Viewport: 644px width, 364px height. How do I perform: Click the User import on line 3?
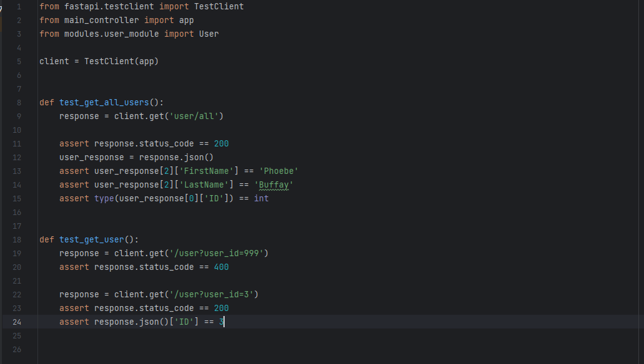pyautogui.click(x=210, y=34)
